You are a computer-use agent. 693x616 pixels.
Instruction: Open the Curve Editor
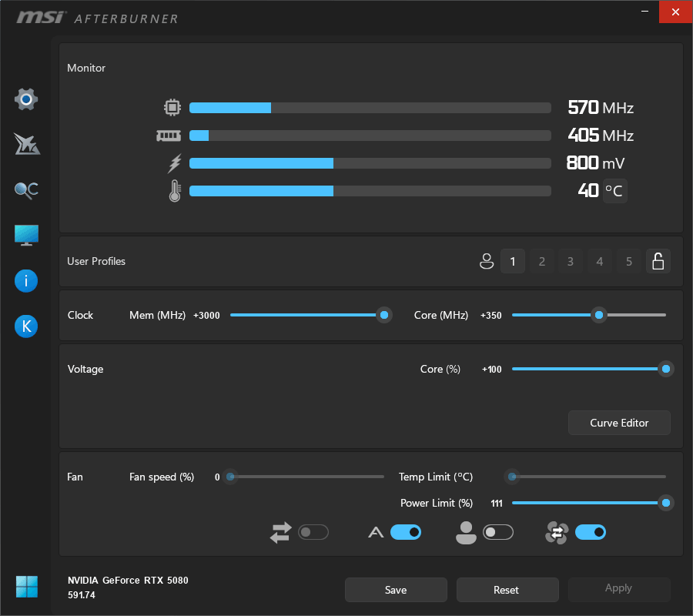(x=618, y=423)
